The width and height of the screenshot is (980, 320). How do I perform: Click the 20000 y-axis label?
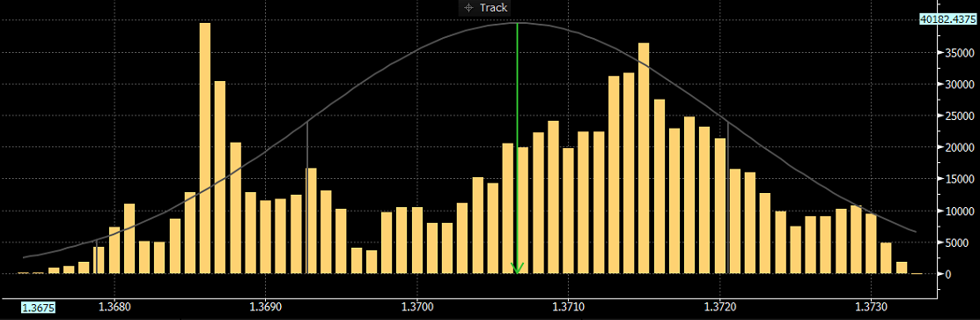click(x=960, y=148)
